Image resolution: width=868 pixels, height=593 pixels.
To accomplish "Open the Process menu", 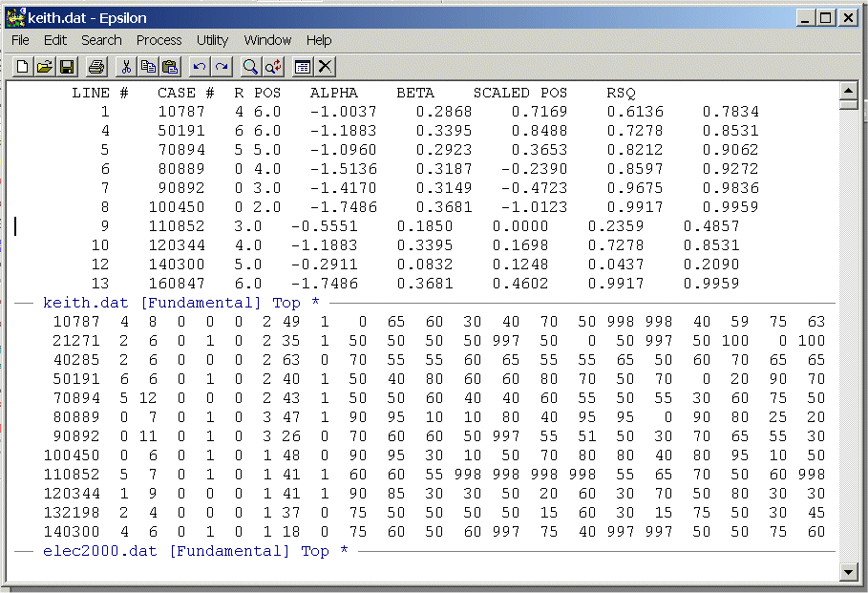I will tap(159, 40).
